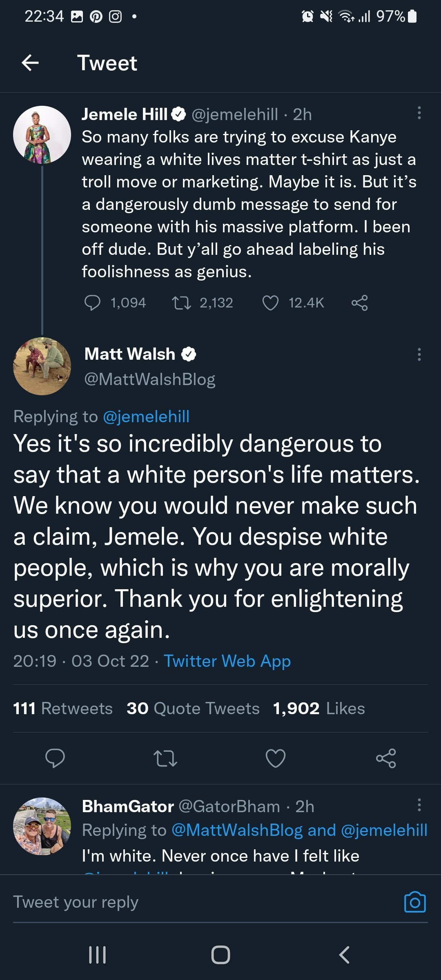This screenshot has width=441, height=980.
Task: Open Matt Walsh's profile picture
Action: pyautogui.click(x=42, y=366)
